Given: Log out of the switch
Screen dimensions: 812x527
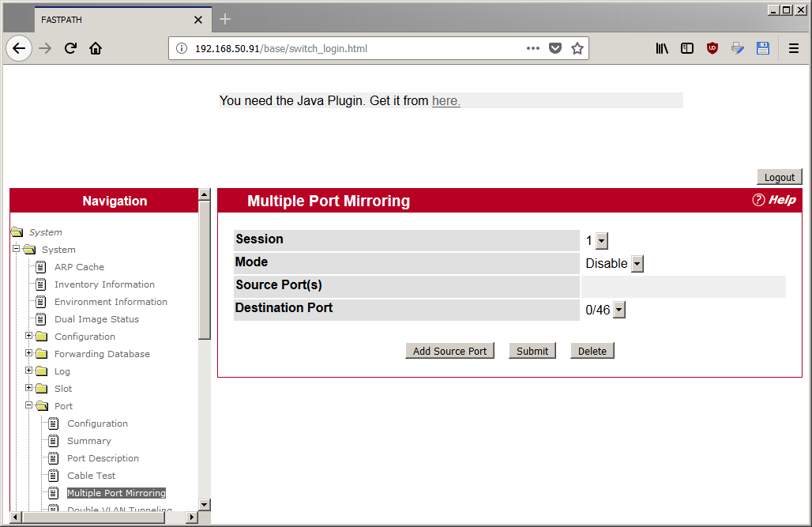Looking at the screenshot, I should (780, 177).
